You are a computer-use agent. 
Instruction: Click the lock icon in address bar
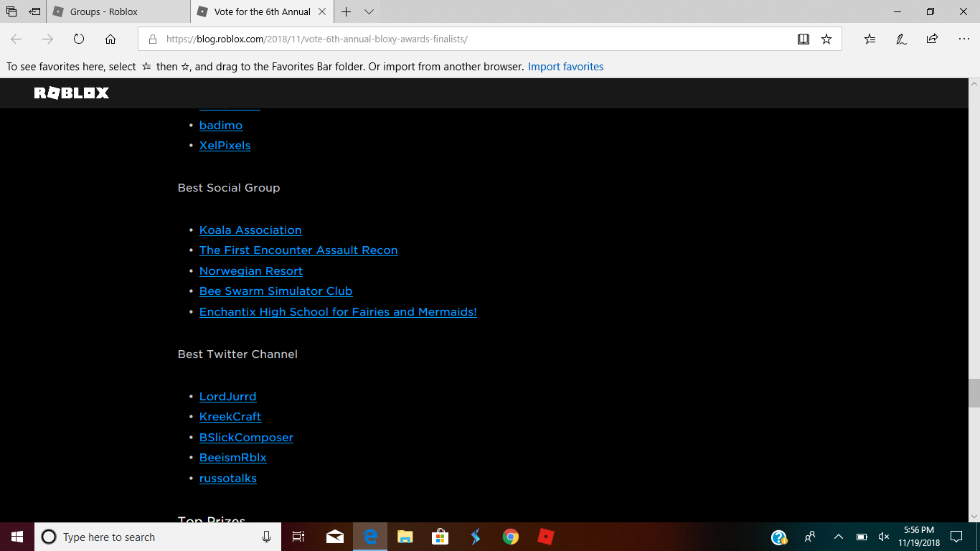pyautogui.click(x=152, y=39)
